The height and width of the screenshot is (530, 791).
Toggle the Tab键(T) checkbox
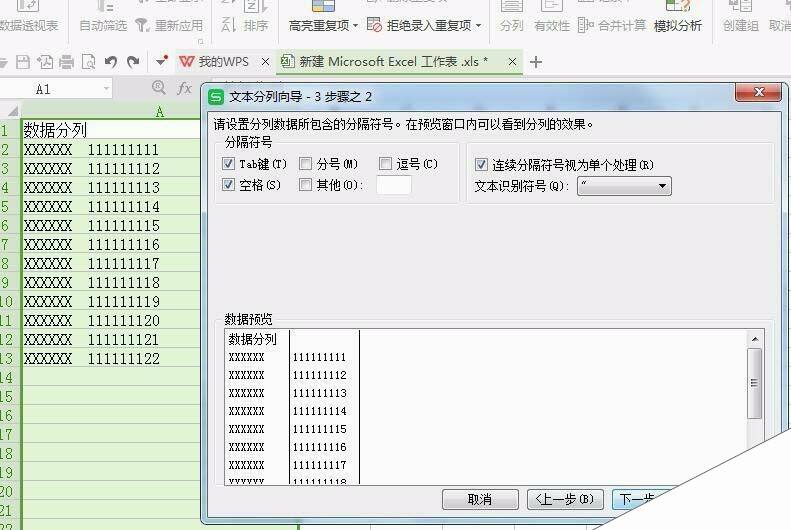228,163
